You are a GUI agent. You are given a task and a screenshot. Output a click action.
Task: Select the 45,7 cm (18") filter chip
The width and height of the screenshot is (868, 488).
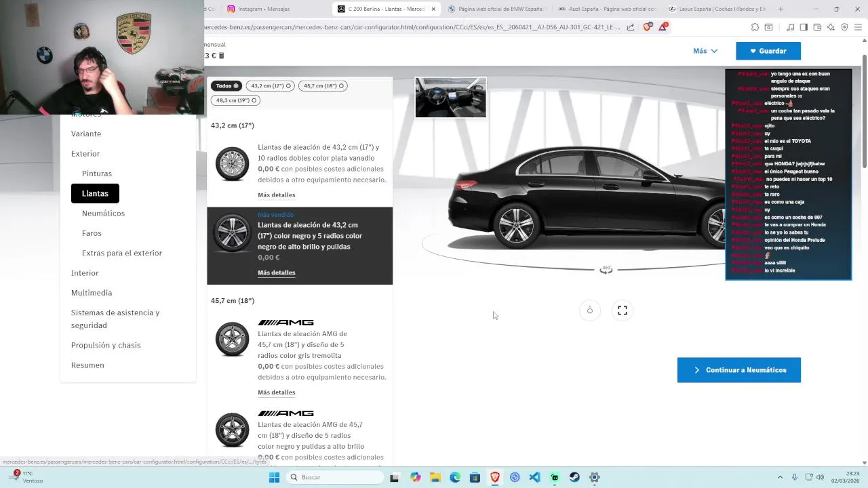coord(323,86)
